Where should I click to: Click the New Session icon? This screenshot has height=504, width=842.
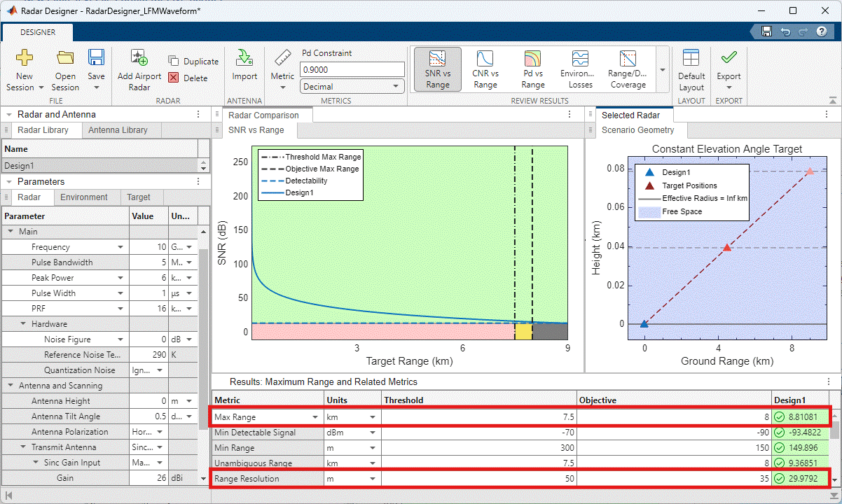25,59
